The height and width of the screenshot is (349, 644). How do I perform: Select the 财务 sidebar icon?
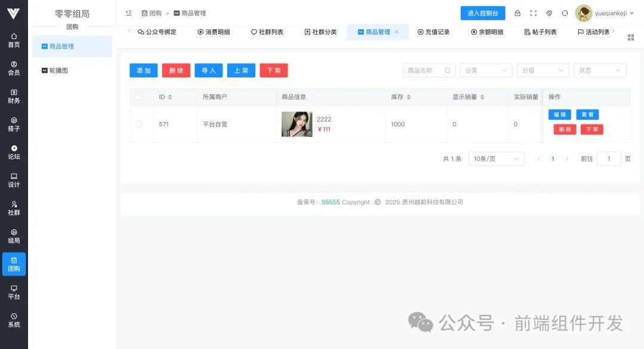coord(13,96)
